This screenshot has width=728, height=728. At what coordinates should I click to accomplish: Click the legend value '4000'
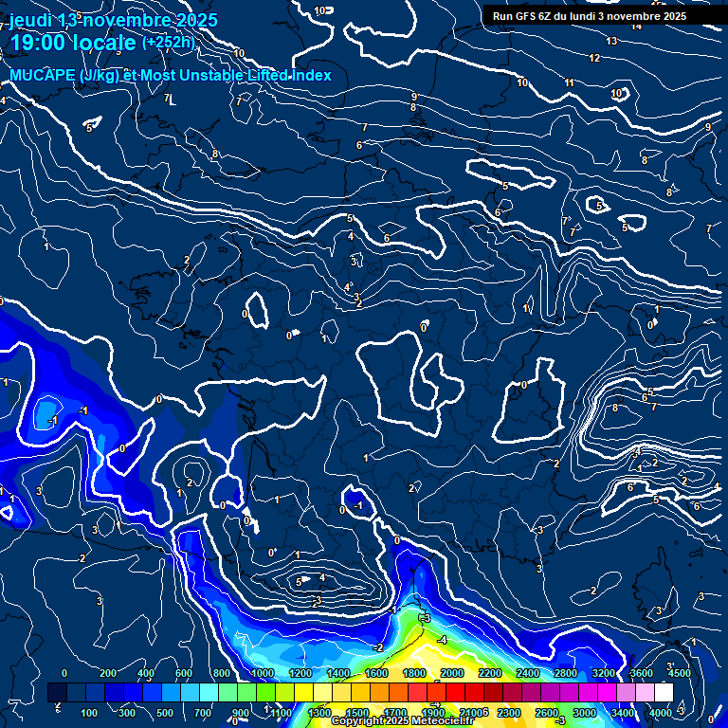pyautogui.click(x=660, y=713)
